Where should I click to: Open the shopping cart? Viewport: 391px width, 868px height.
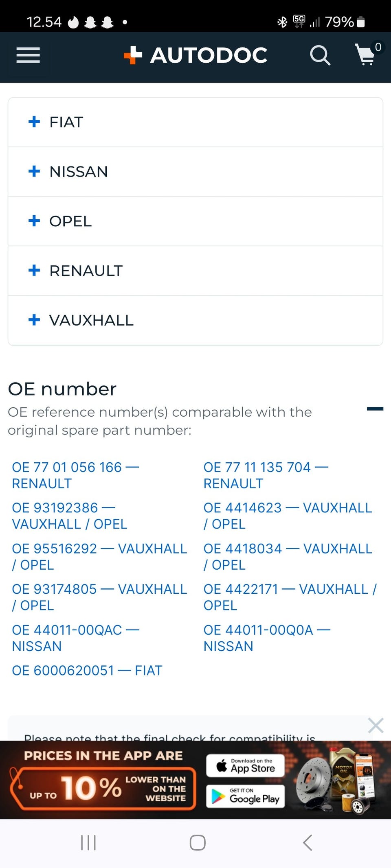[x=366, y=55]
